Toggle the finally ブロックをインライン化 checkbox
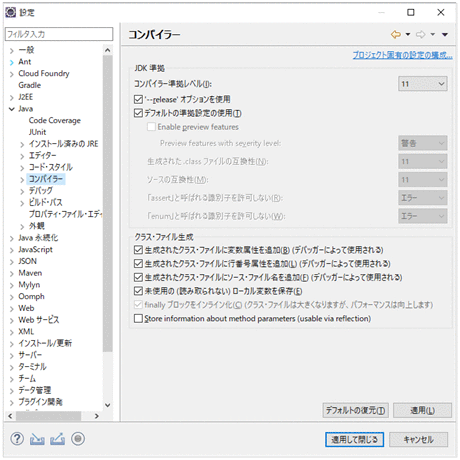Viewport: 460px width, 460px height. [x=138, y=305]
